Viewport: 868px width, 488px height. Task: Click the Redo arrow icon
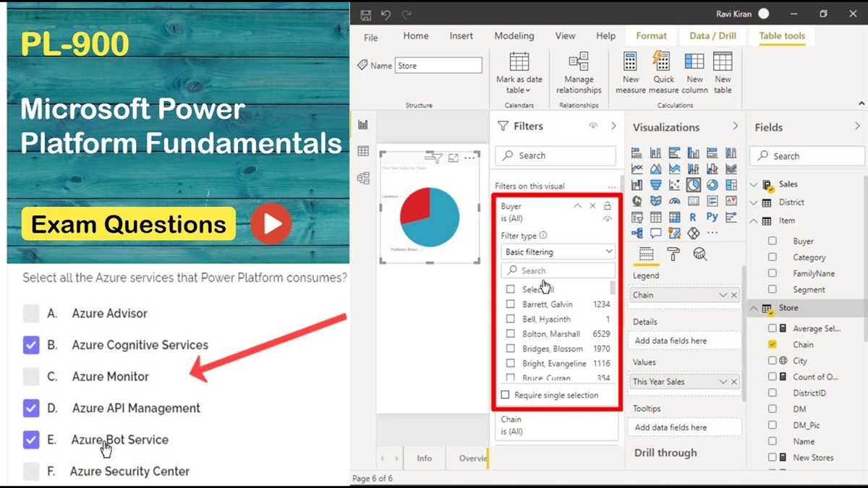(x=407, y=14)
